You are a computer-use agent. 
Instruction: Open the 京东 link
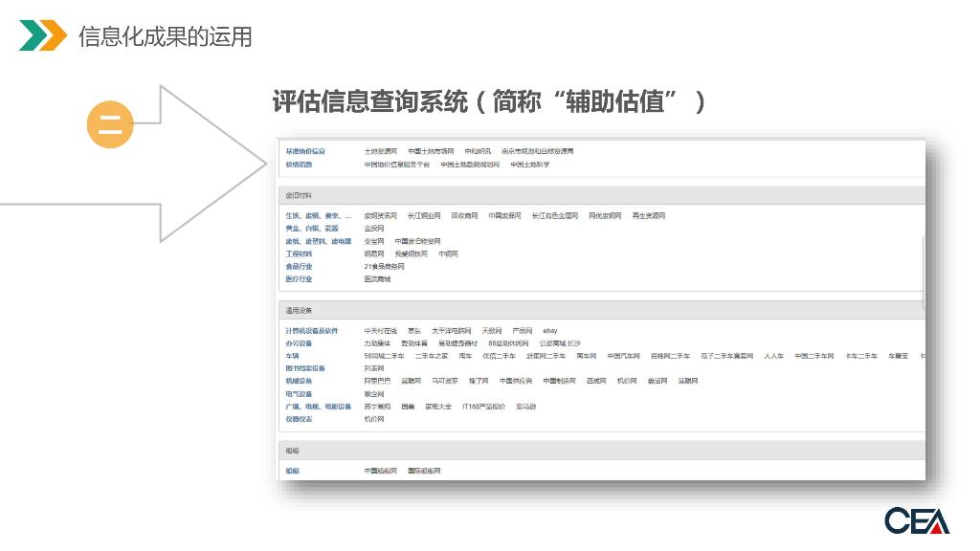click(x=414, y=330)
